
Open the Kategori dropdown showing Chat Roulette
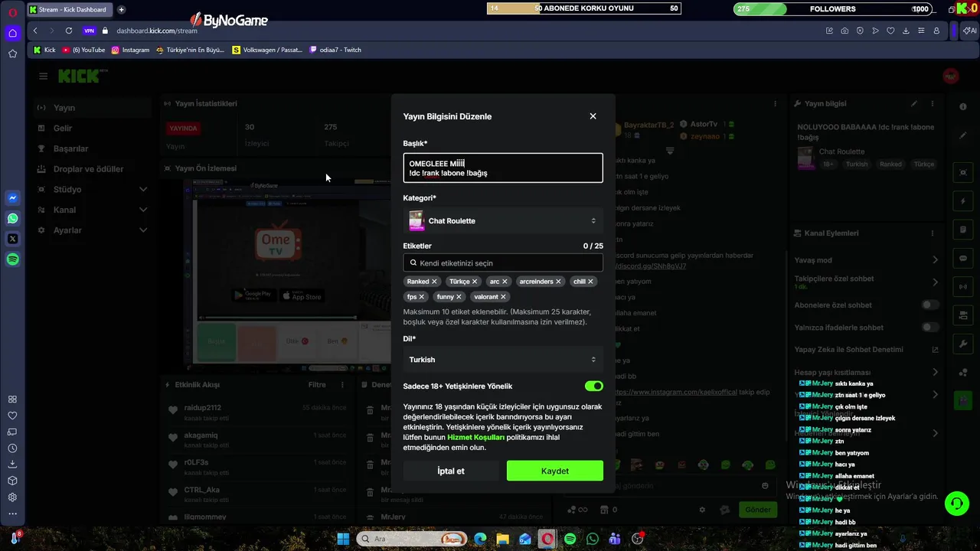click(503, 220)
